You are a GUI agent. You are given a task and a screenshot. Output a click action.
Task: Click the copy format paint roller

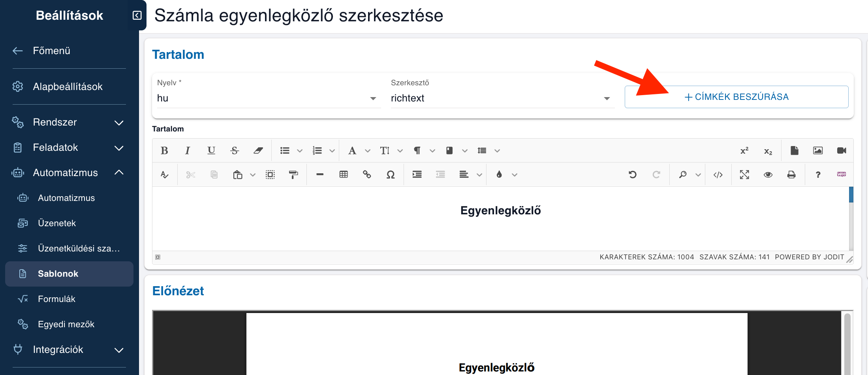click(293, 174)
